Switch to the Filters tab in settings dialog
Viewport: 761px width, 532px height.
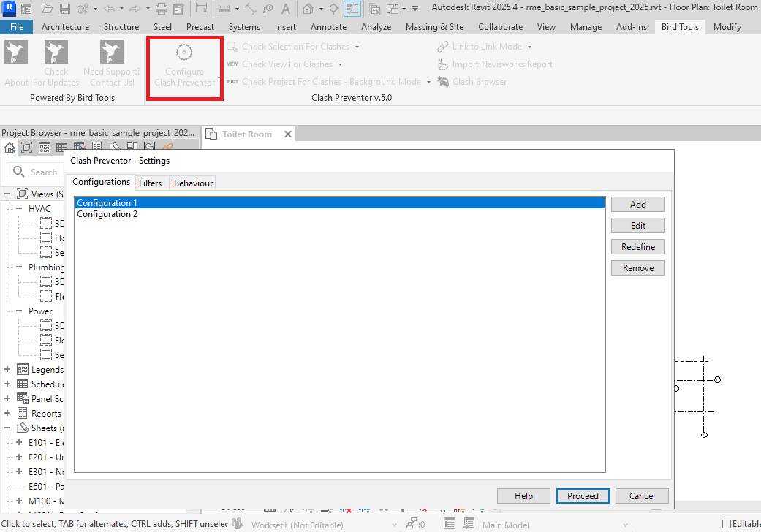(x=150, y=183)
